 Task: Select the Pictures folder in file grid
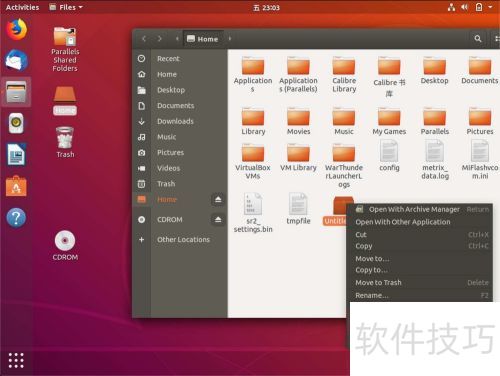(x=480, y=121)
